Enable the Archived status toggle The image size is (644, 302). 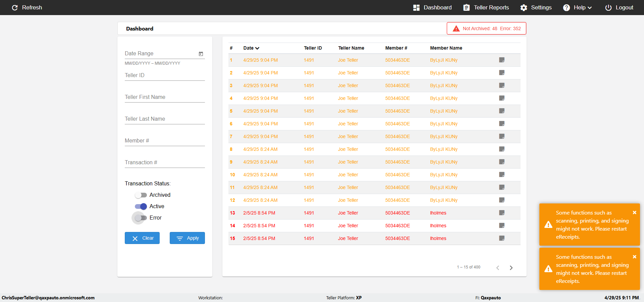(141, 195)
